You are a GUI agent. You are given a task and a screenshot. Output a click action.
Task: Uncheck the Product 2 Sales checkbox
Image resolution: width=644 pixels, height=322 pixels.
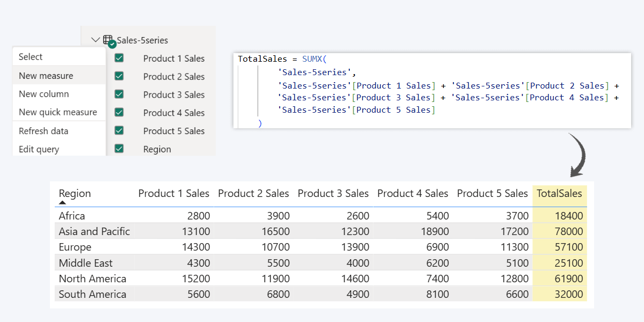(x=119, y=76)
